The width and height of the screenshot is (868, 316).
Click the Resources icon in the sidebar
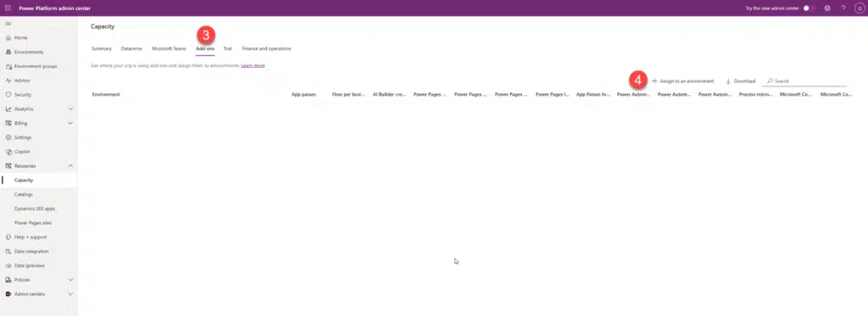click(8, 166)
